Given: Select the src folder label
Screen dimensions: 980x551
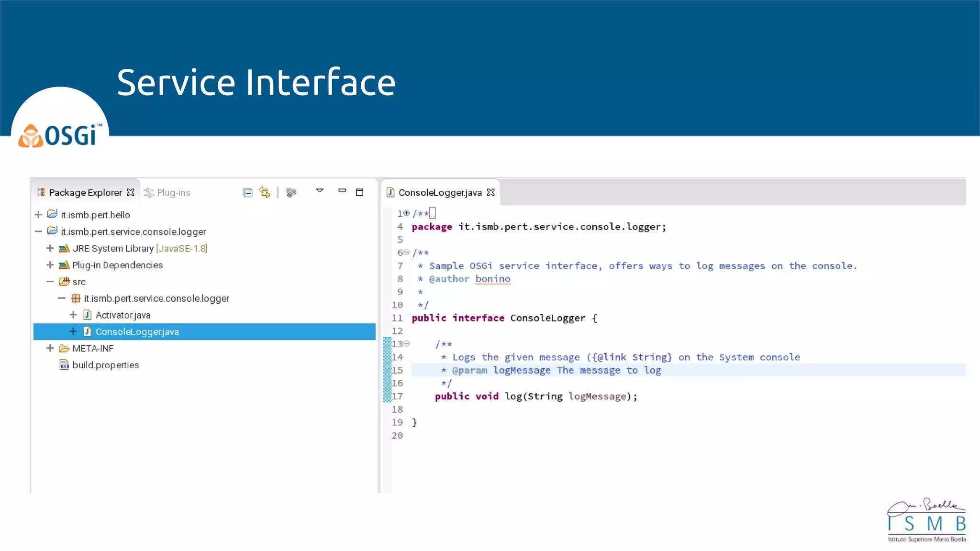Looking at the screenshot, I should coord(79,282).
